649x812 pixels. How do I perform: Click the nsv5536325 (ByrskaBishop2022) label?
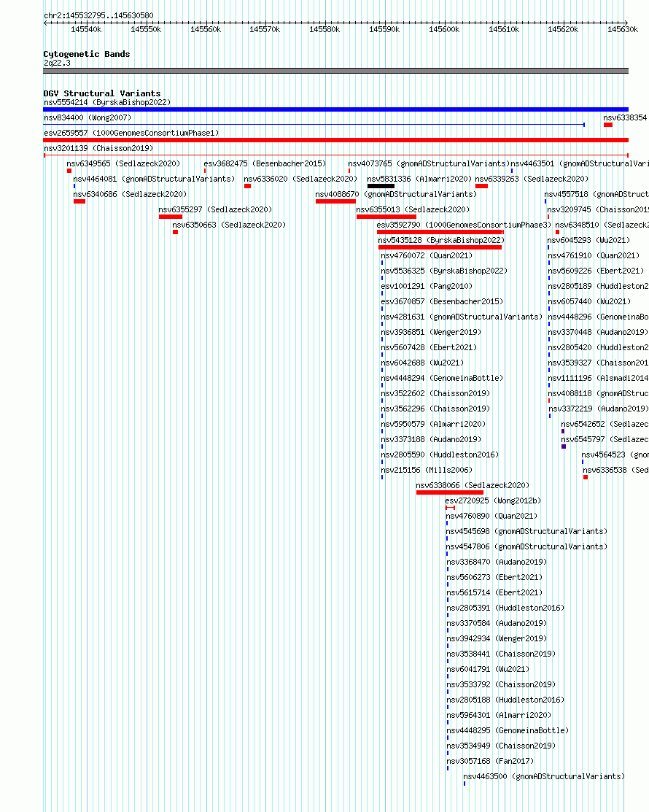[x=444, y=271]
